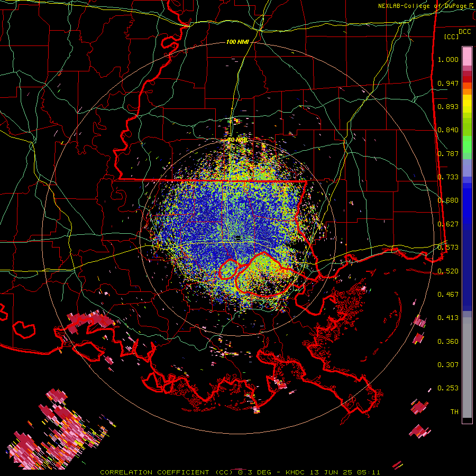Image resolution: width=476 pixels, height=476 pixels.
Task: Click the 1.000 color scale label
Action: [448, 60]
